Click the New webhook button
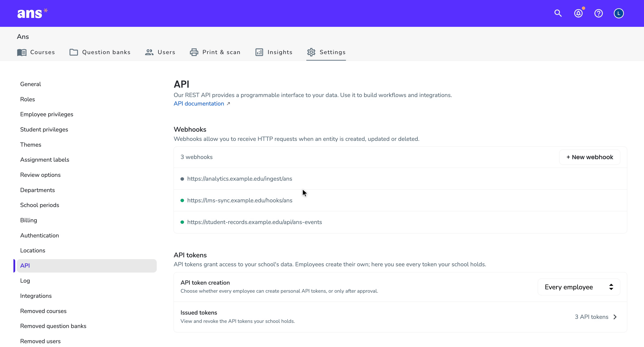Image resolution: width=644 pixels, height=347 pixels. [x=589, y=157]
